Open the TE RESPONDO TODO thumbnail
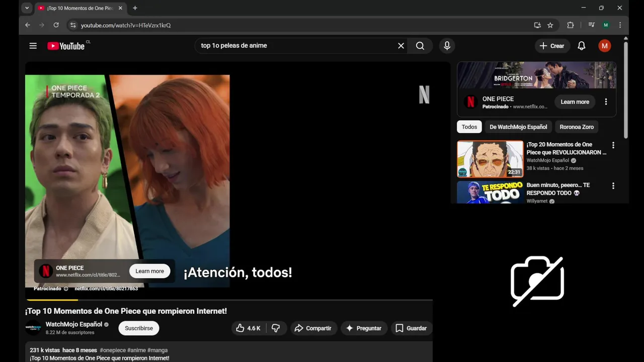 tap(490, 192)
